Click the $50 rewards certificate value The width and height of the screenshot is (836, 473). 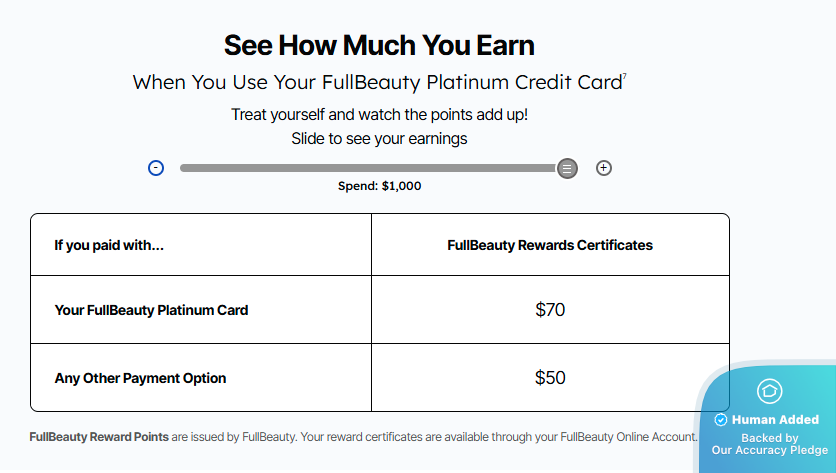point(550,378)
